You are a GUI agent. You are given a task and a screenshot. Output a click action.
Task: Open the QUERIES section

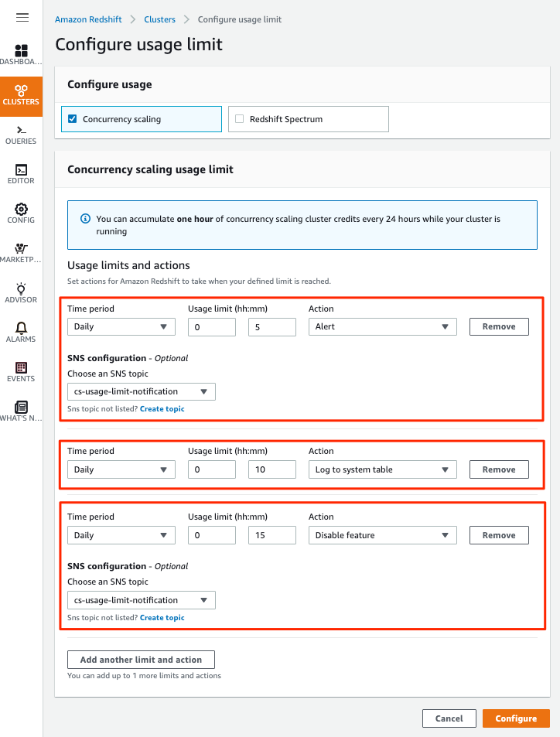coord(21,133)
